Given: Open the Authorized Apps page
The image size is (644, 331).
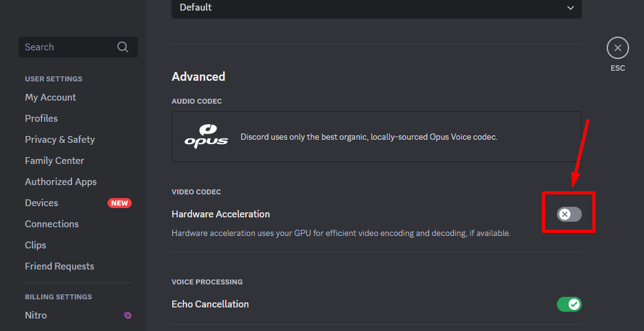Looking at the screenshot, I should [x=61, y=182].
